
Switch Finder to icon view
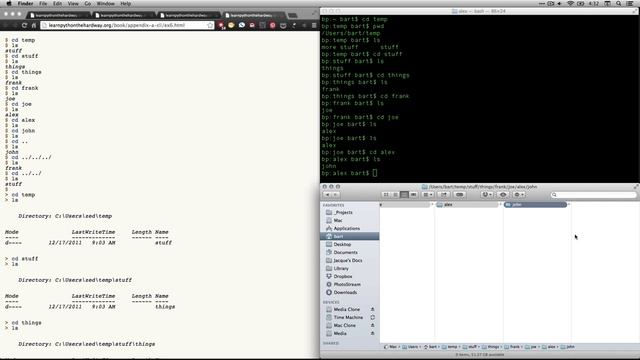pyautogui.click(x=386, y=195)
